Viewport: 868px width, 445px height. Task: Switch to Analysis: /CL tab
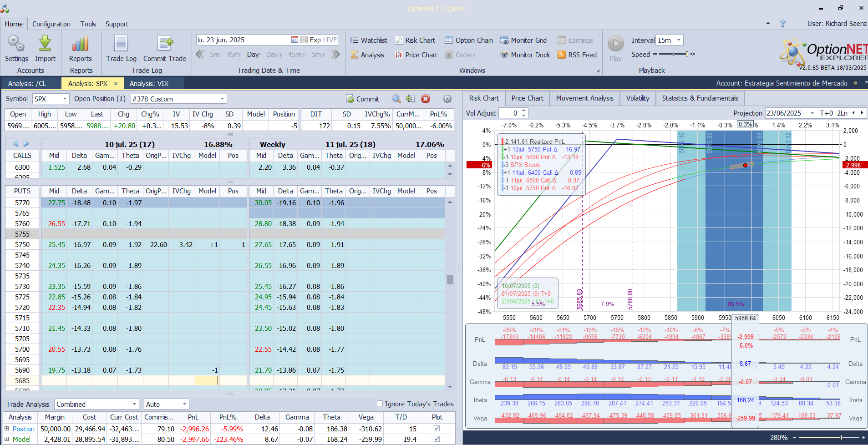click(27, 83)
